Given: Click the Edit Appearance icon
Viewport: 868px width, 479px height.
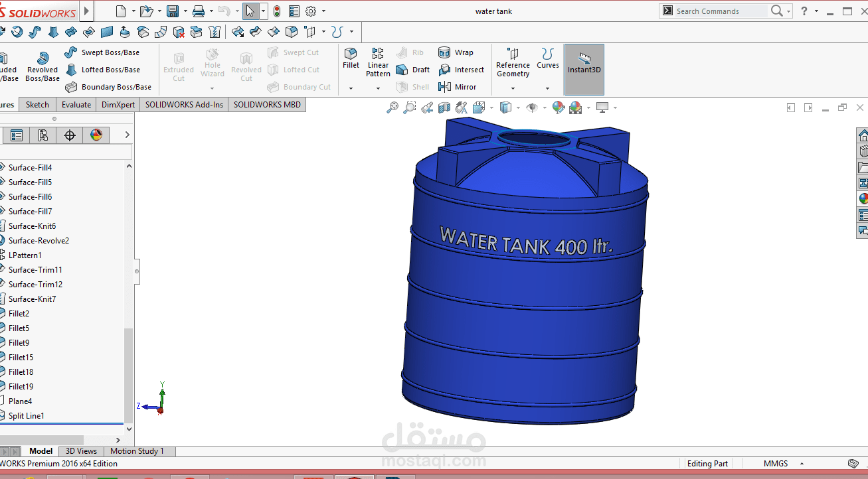Looking at the screenshot, I should tap(559, 107).
